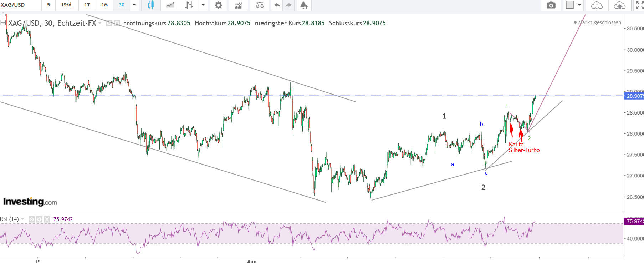Click the 'XAG/USD, 30, Echtzeit-FX' legend title
The image size is (644, 263).
pos(52,23)
